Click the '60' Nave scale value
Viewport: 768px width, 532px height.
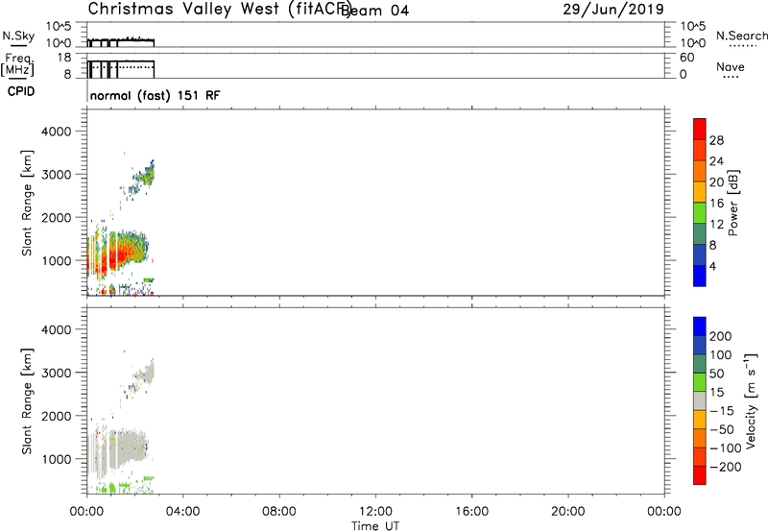point(687,58)
